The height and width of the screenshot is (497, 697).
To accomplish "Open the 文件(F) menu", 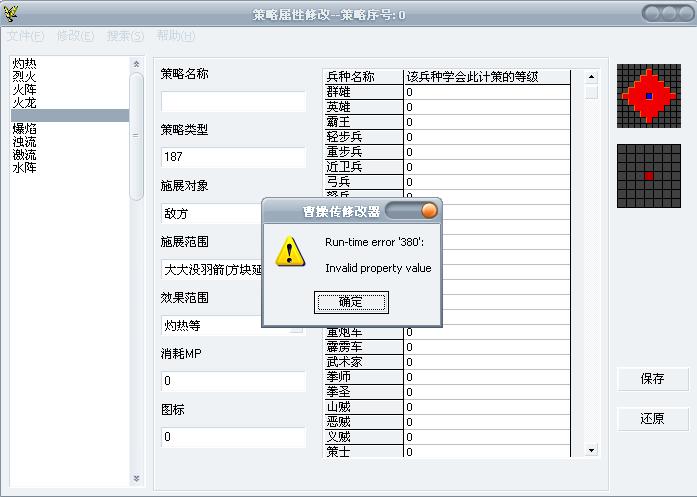I will pos(26,36).
